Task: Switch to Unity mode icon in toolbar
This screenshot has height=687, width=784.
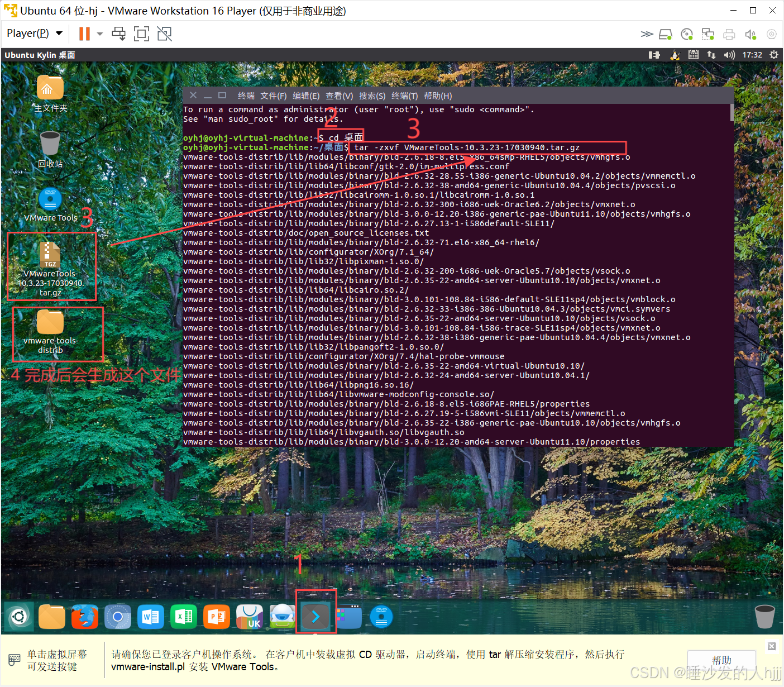Action: [x=165, y=34]
